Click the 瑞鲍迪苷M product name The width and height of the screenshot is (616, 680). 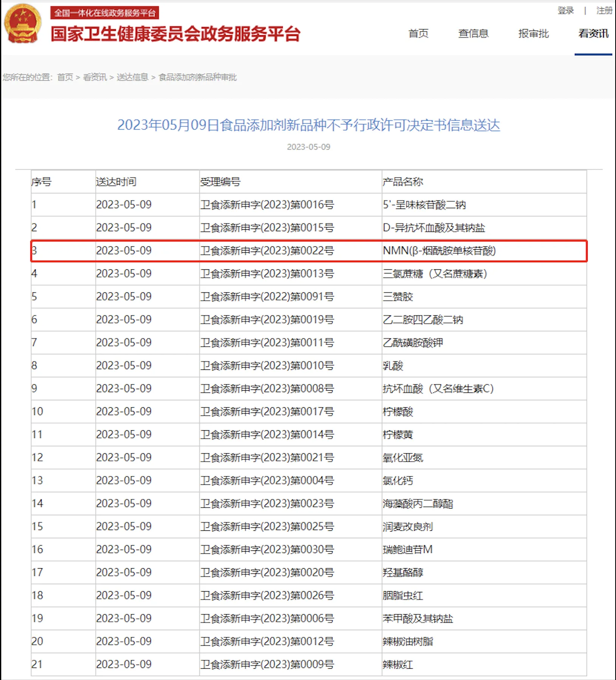[407, 549]
